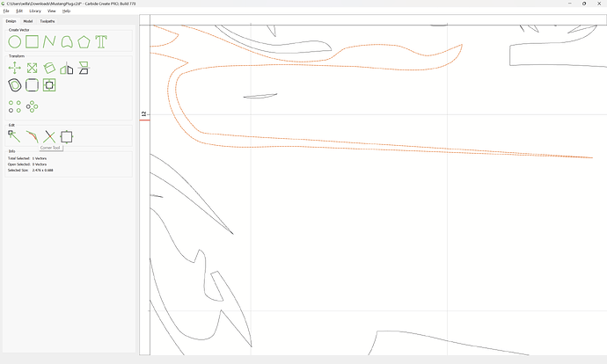Screen dimensions: 607x364
Task: Click the 'Open Selected: 0 Vectors' text
Action: [27, 164]
